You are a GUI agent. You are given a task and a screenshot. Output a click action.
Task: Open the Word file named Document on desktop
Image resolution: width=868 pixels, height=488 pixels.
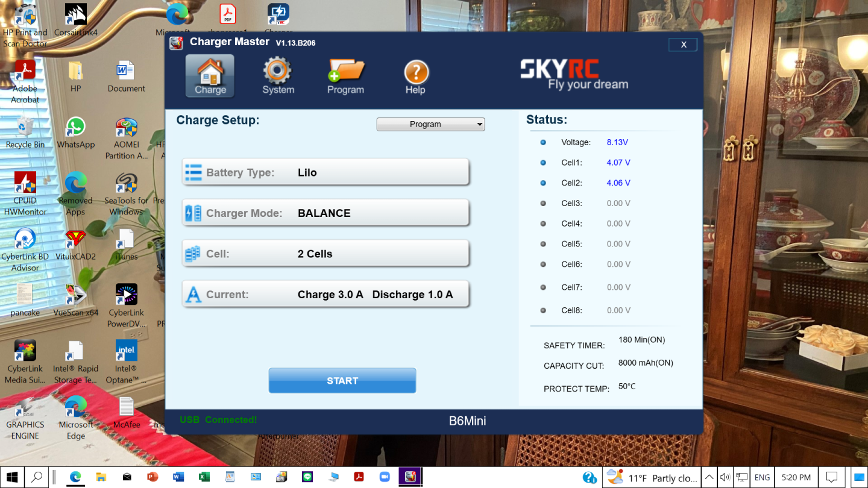[126, 77]
